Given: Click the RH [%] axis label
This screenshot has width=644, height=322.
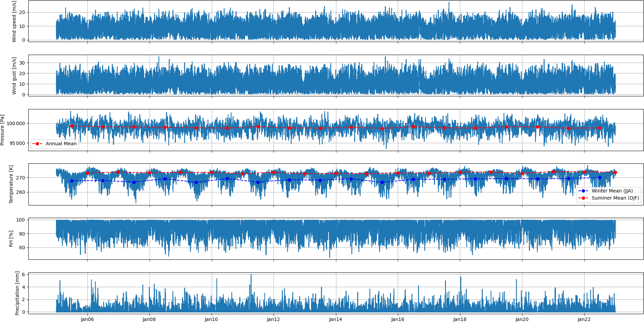Looking at the screenshot, I should point(11,239).
